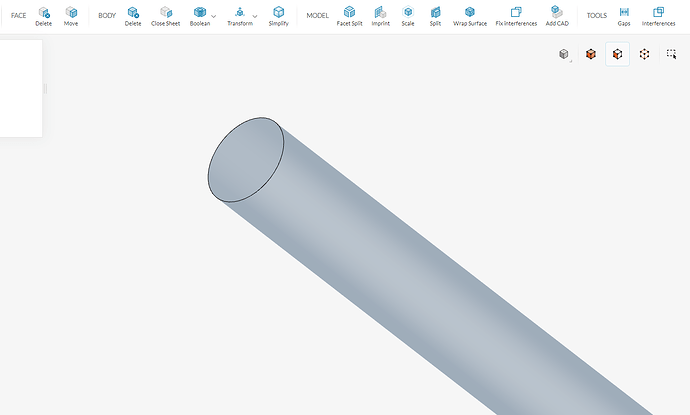
Task: Expand the Boolean dropdown arrow
Action: tap(214, 16)
